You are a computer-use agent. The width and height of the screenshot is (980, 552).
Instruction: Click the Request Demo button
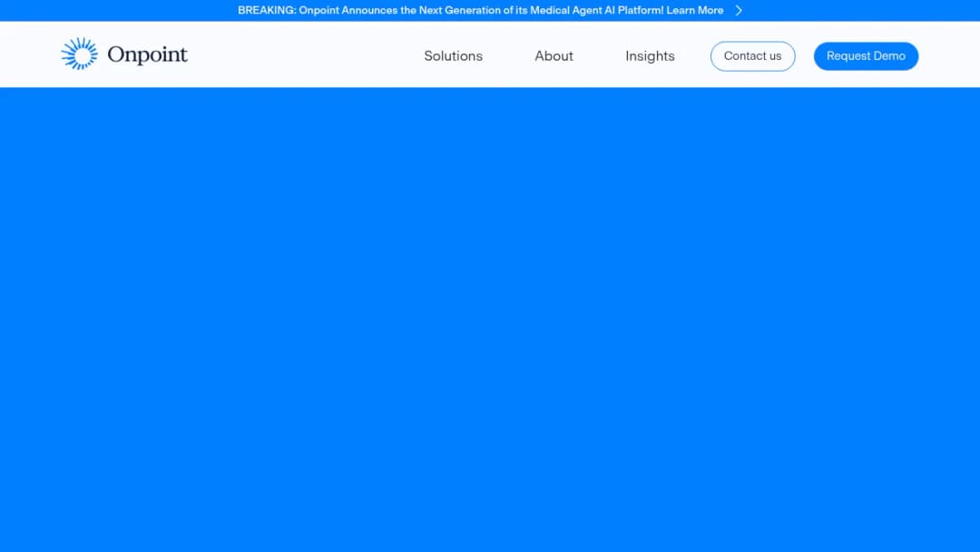(866, 56)
